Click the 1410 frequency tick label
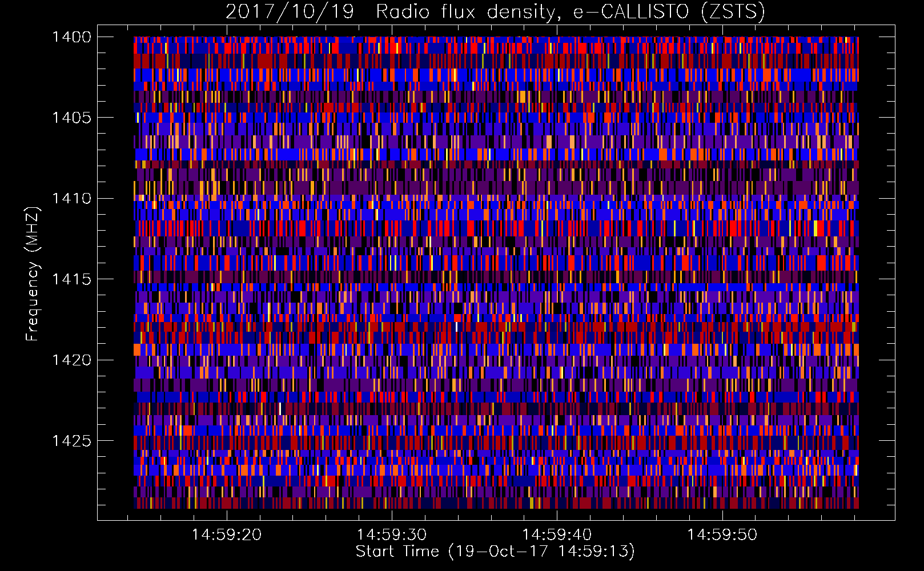924x571 pixels. click(72, 199)
